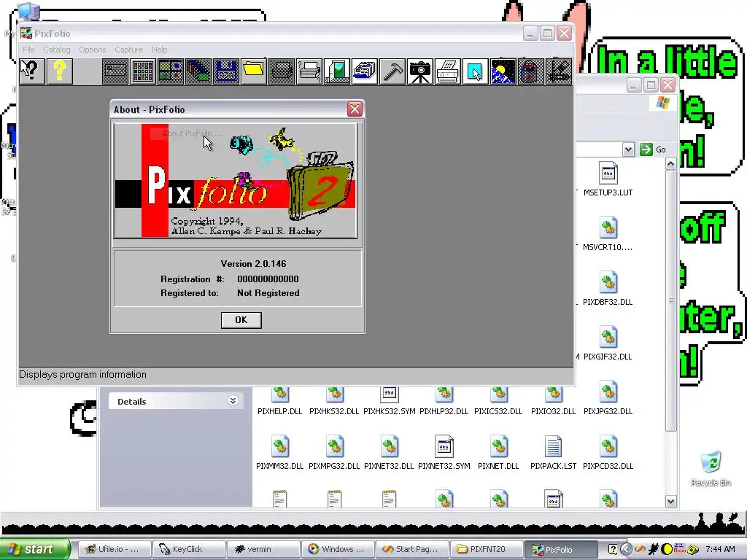The image size is (747, 560).
Task: Select the PIXGIF32.DLL file
Action: 608,344
